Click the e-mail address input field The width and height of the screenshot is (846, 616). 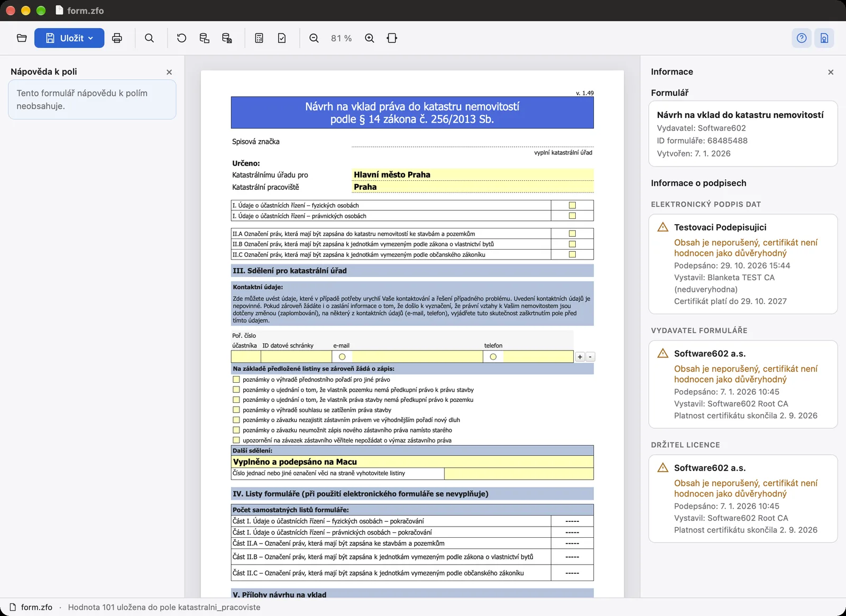(x=417, y=357)
